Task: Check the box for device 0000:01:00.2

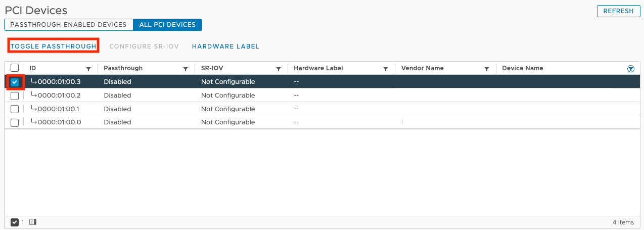Action: (x=15, y=96)
